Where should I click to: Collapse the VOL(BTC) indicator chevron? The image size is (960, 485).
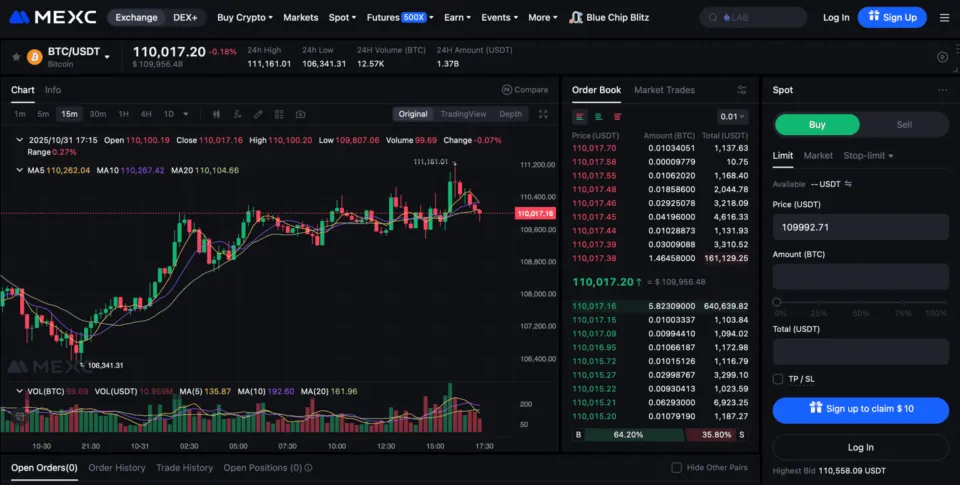[x=20, y=391]
